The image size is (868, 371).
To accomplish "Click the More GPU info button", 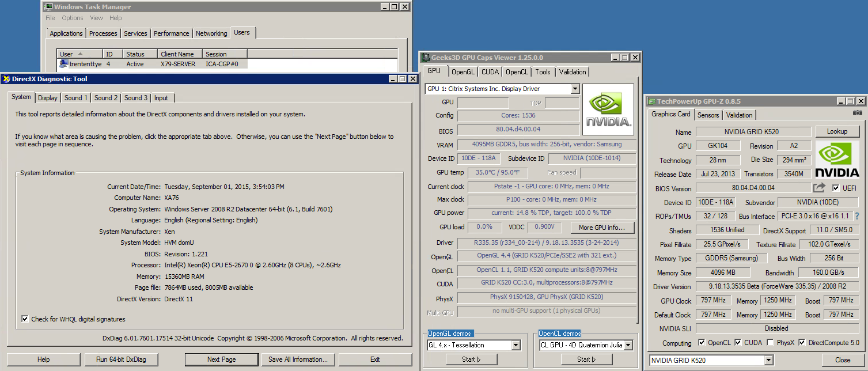I will [x=602, y=227].
